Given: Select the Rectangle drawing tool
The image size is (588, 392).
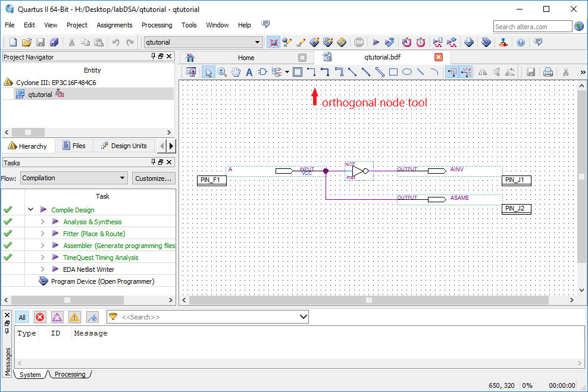Looking at the screenshot, I should coord(393,72).
